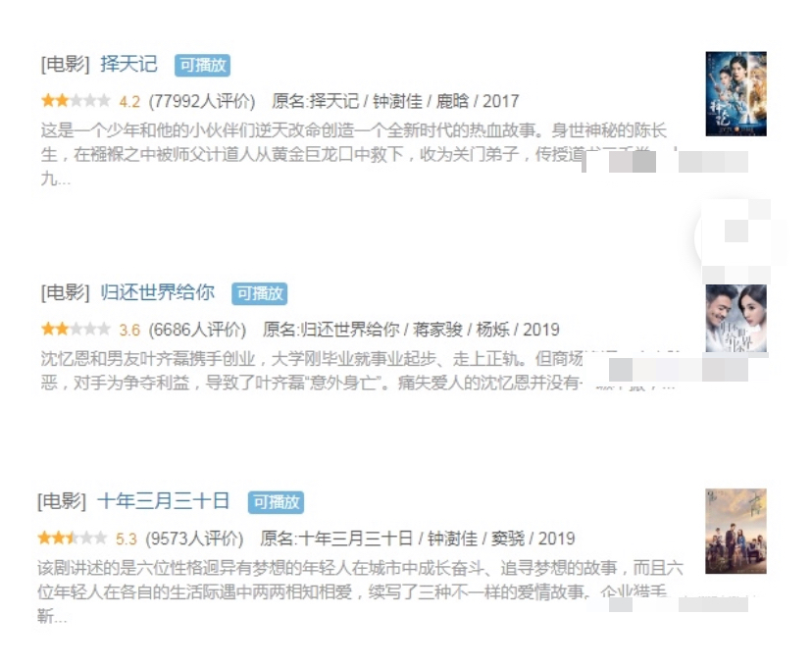
Task: Click the 9573人评价 review count
Action: [x=194, y=539]
